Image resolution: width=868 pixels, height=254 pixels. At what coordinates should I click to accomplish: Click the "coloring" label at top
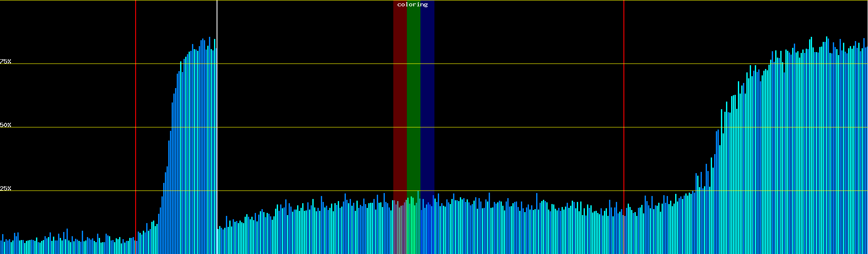pos(412,5)
